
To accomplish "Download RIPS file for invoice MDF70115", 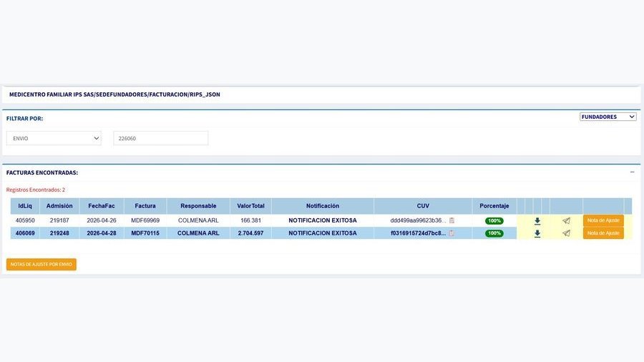I will click(x=537, y=233).
